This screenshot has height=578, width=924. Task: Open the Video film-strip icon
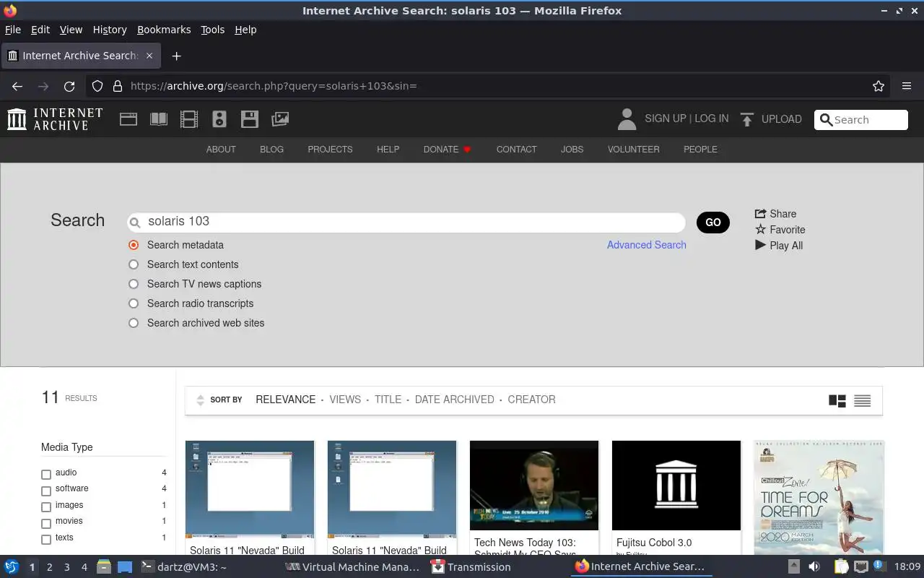click(189, 119)
